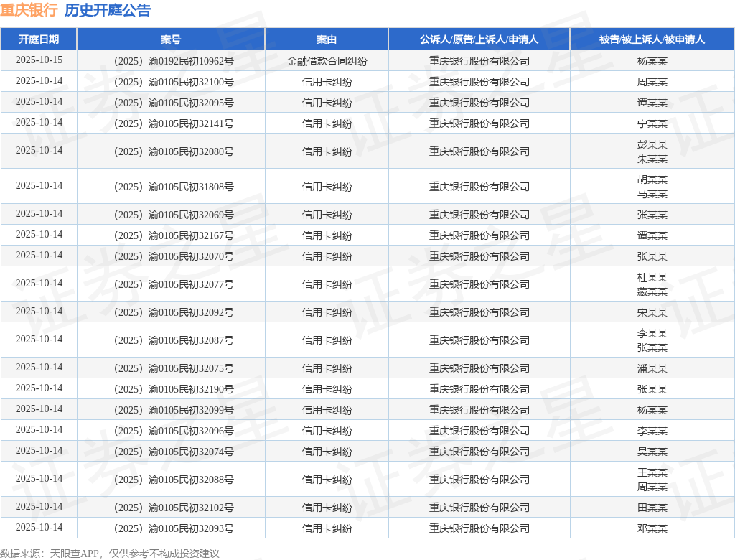
Task: Click case number 渝0105民初32087号
Action: point(191,340)
